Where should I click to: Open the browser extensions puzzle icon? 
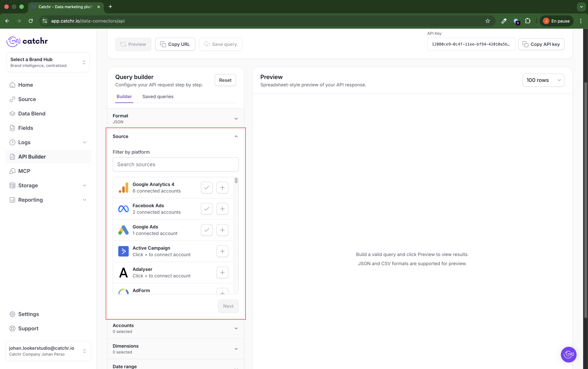(x=527, y=21)
